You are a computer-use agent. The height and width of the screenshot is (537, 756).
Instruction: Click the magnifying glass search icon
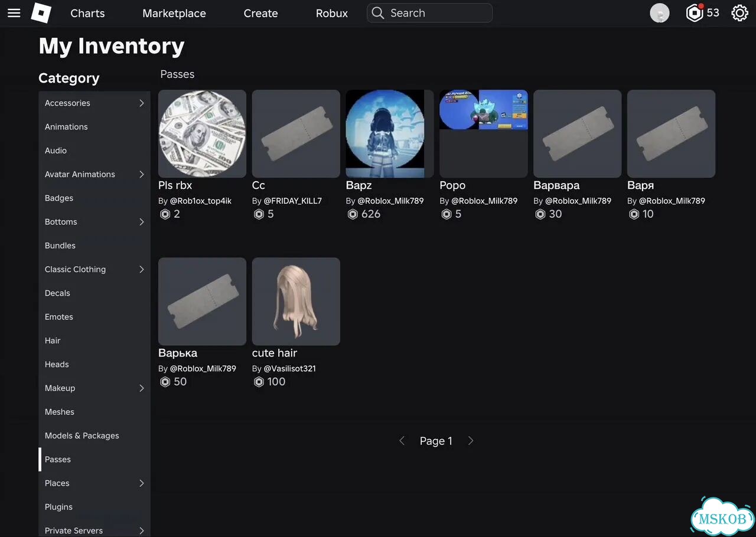(378, 13)
